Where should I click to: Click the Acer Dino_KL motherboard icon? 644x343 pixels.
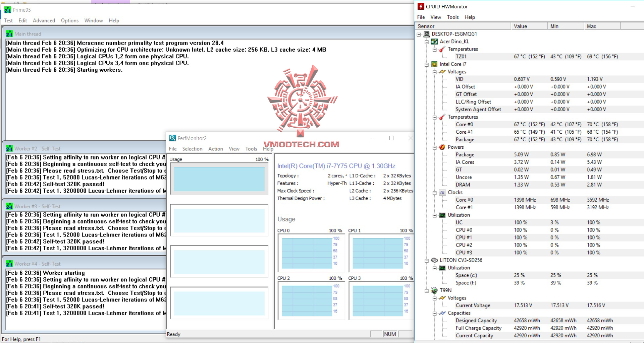pyautogui.click(x=434, y=42)
